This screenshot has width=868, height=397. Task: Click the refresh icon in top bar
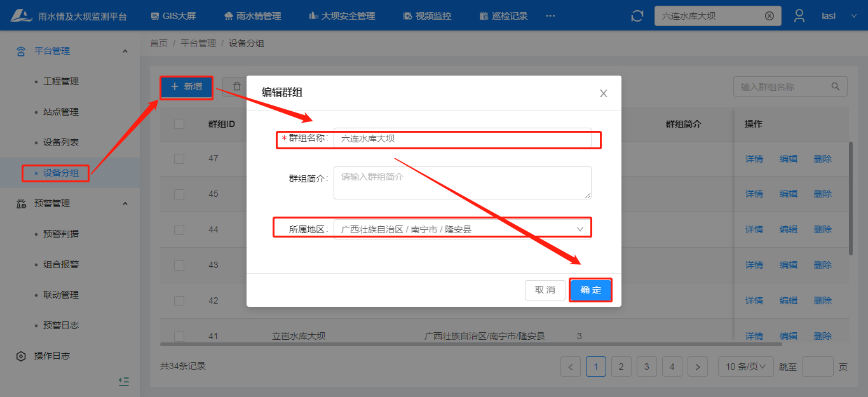pos(637,16)
